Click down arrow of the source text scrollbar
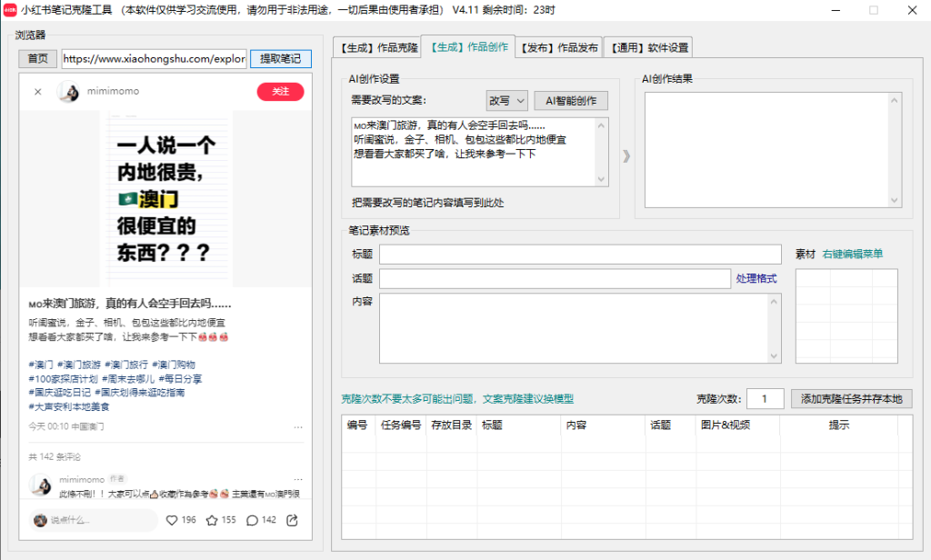This screenshot has height=560, width=931. pos(601,180)
